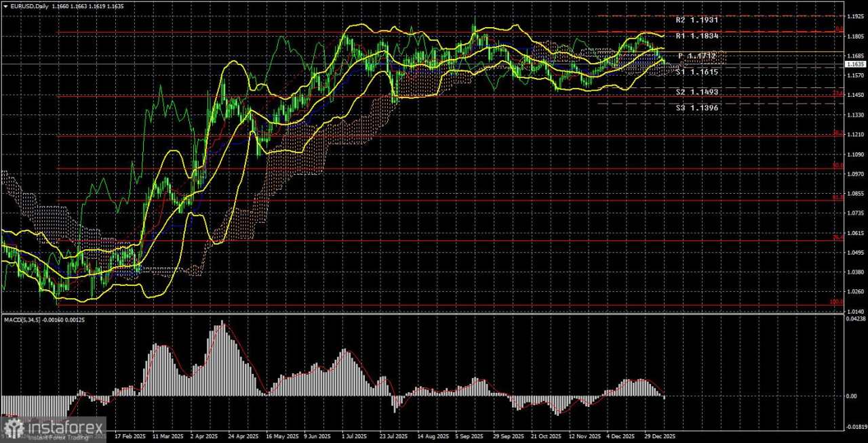Screen dimensions: 868x443
Task: Expand the EURUSD chart dropdown arrow
Action: [x=5, y=6]
